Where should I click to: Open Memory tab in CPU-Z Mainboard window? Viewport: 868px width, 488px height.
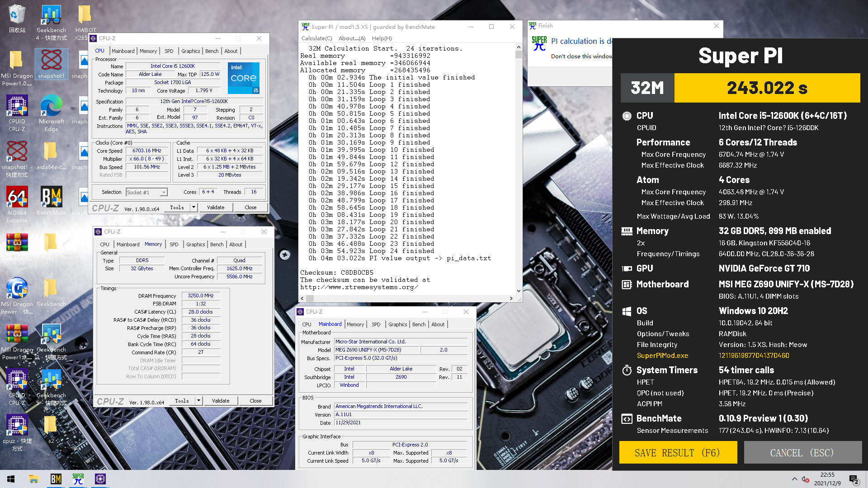click(355, 324)
